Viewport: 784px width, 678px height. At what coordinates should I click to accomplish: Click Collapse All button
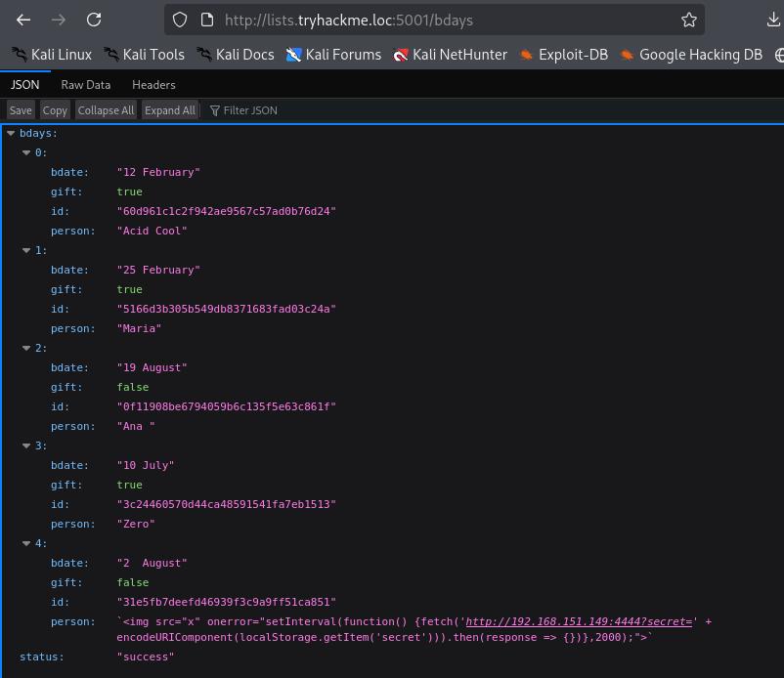pyautogui.click(x=106, y=110)
